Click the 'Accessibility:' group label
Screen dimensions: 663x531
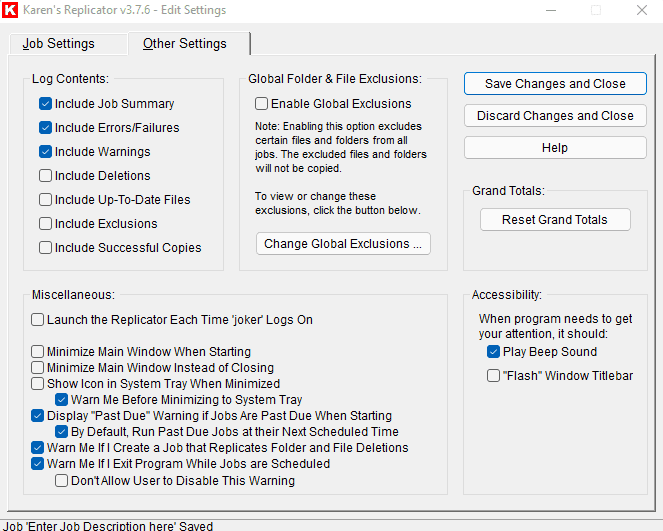[507, 295]
